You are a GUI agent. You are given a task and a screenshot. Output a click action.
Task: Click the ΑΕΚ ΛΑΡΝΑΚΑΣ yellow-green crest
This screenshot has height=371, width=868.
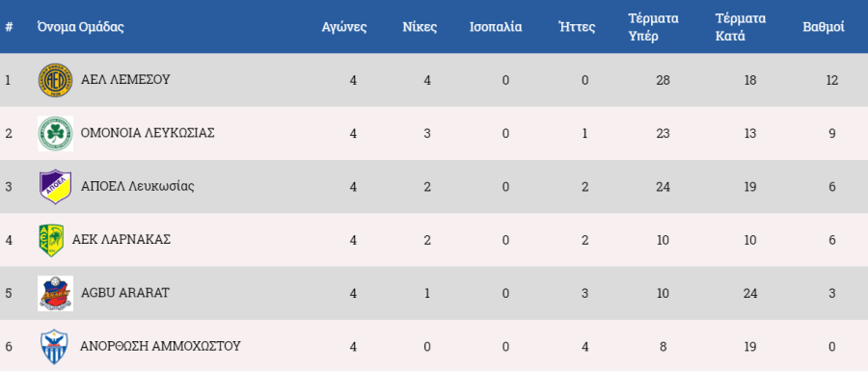[x=51, y=240]
